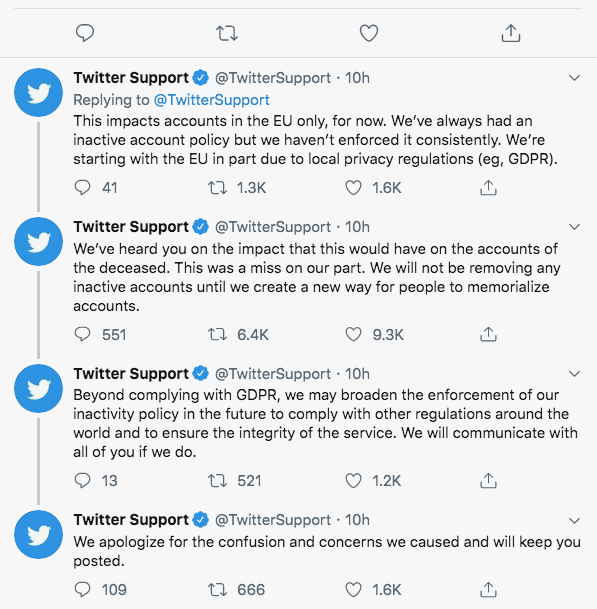Open the chevron menu on the apology tweet

pos(574,520)
